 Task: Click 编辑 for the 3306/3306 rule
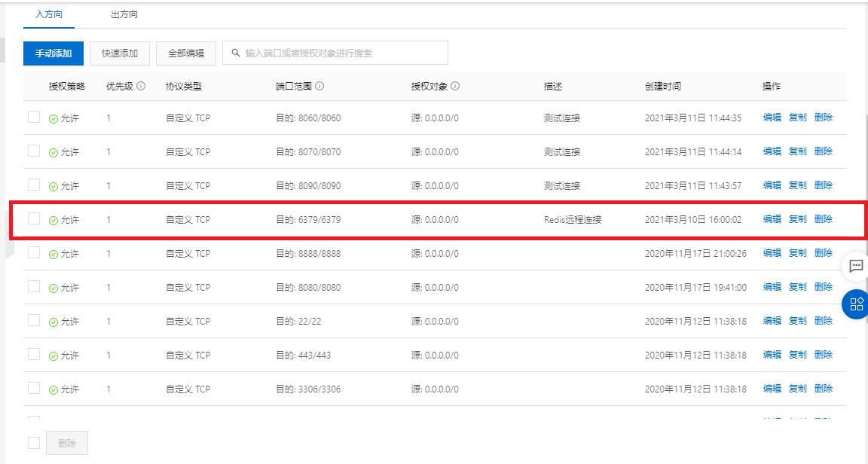pos(772,388)
